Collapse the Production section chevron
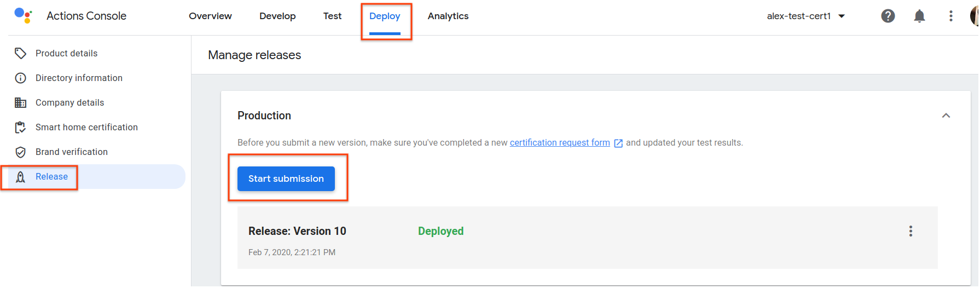The image size is (980, 288). 946,116
